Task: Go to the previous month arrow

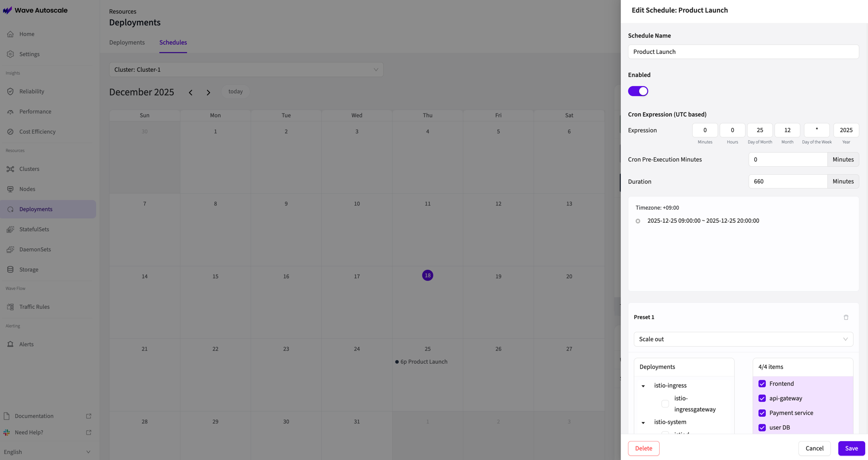Action: [x=191, y=93]
